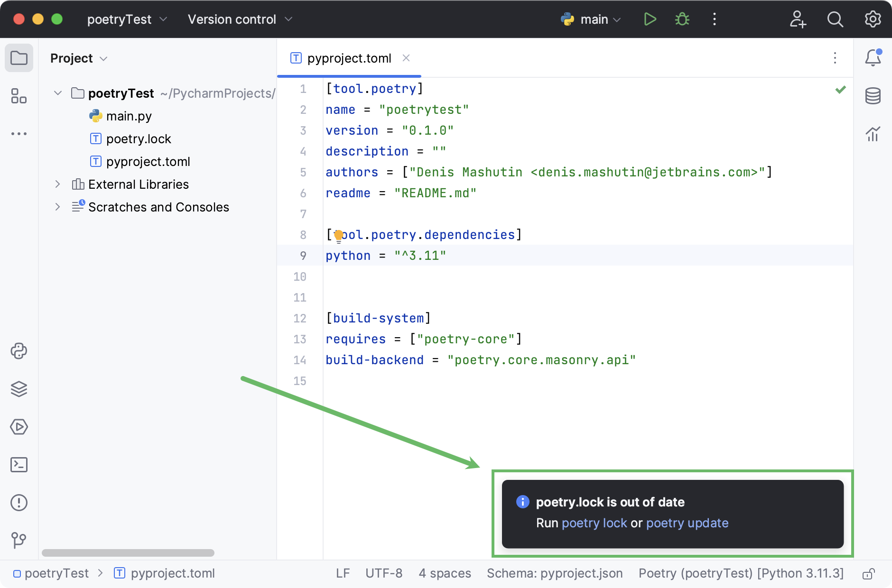This screenshot has width=892, height=588.
Task: Show the Notifications bell panel
Action: [x=873, y=58]
